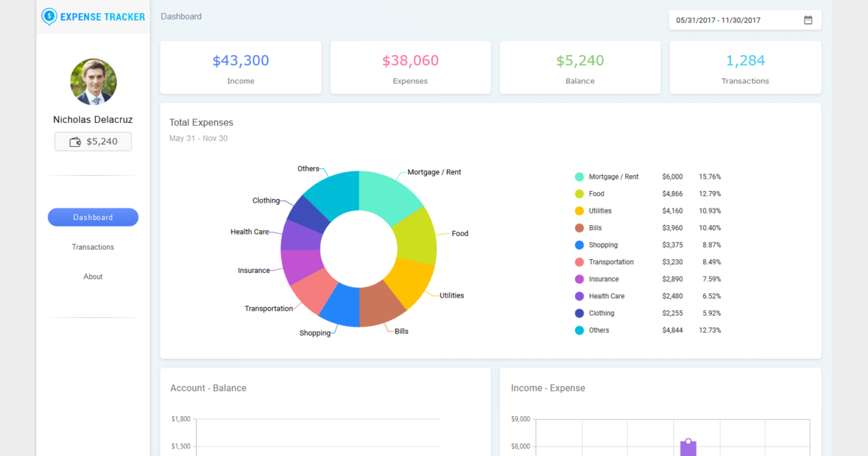Click the Insurance legend dot icon
The image size is (868, 456).
pyautogui.click(x=579, y=279)
